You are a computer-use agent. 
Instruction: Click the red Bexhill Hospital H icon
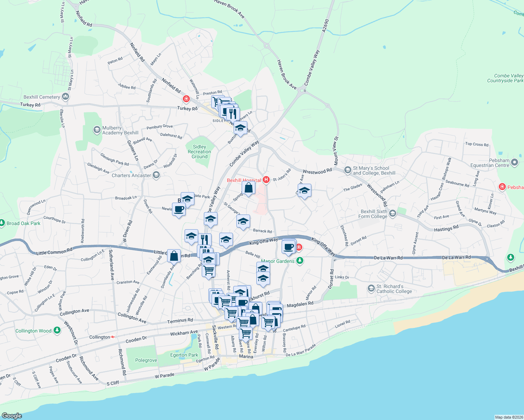[x=266, y=180]
